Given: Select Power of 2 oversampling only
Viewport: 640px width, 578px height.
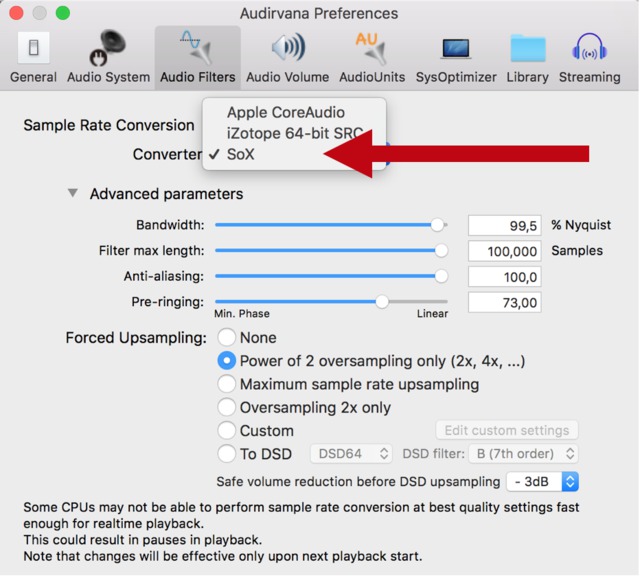Looking at the screenshot, I should point(227,361).
